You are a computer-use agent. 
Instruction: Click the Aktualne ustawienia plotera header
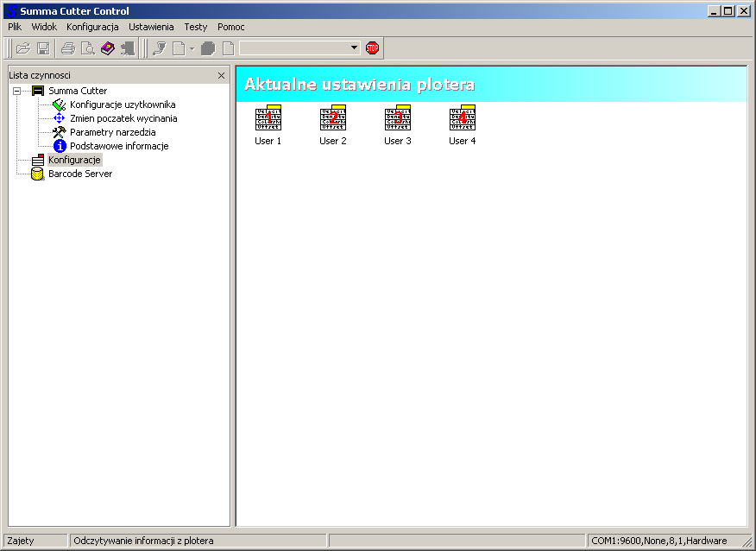360,85
